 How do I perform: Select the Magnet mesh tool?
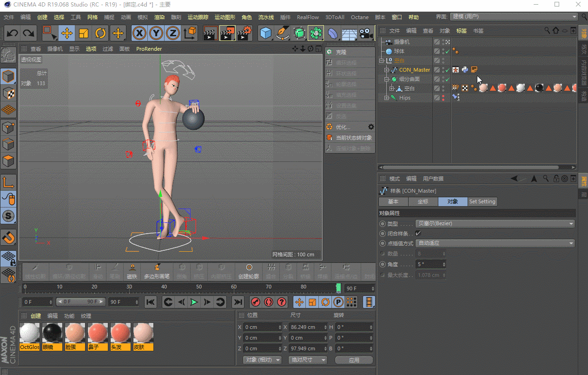click(x=132, y=271)
